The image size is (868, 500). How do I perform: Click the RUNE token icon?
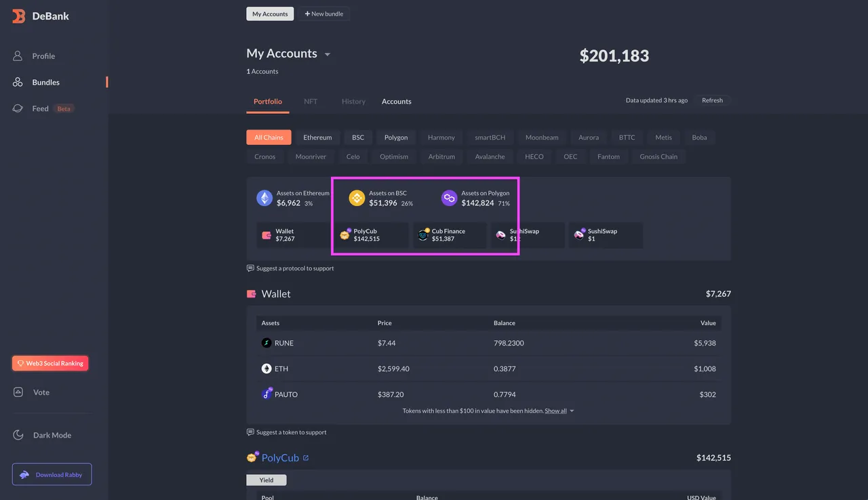pos(267,343)
